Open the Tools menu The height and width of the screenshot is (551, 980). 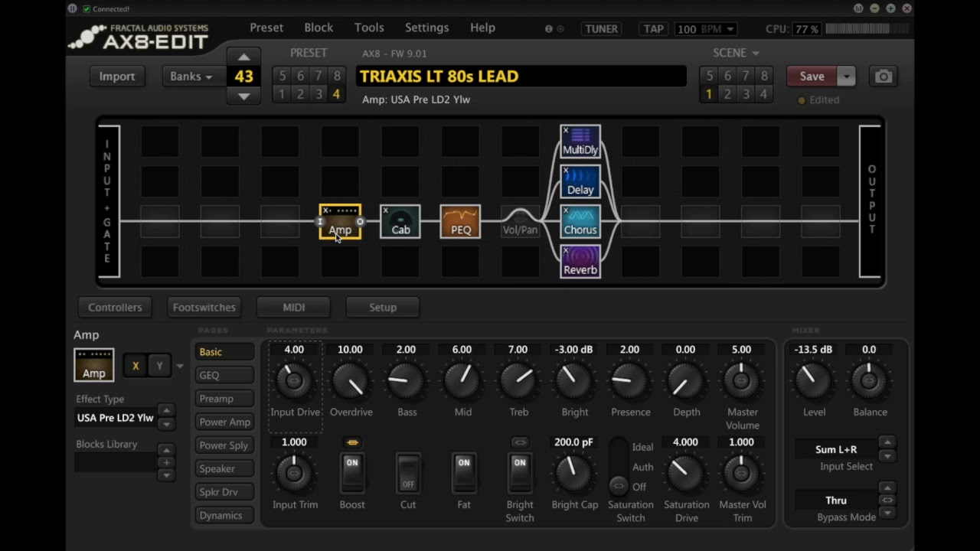[369, 28]
